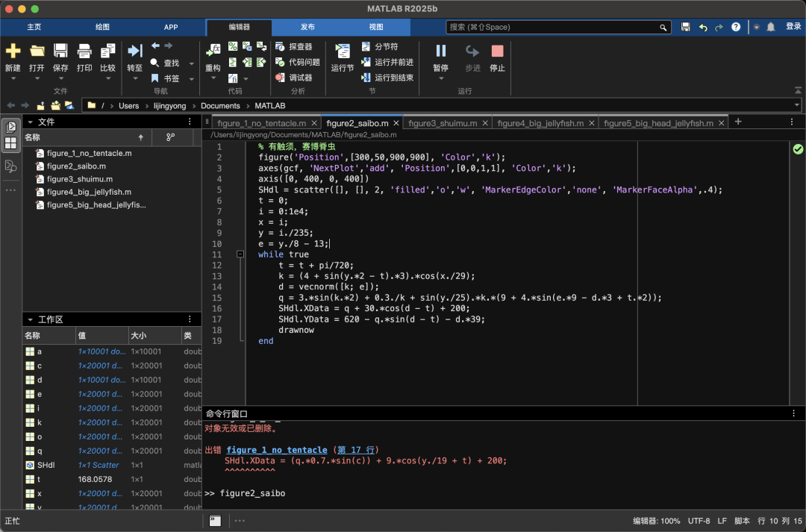
Task: Collapse the 工作区 workspace panel
Action: [30, 319]
